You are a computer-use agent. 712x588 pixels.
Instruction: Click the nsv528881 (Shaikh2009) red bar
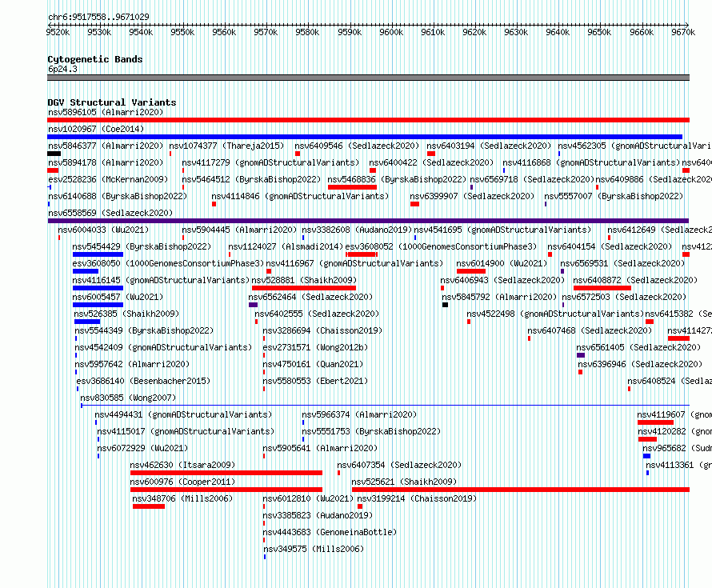pyautogui.click(x=304, y=288)
